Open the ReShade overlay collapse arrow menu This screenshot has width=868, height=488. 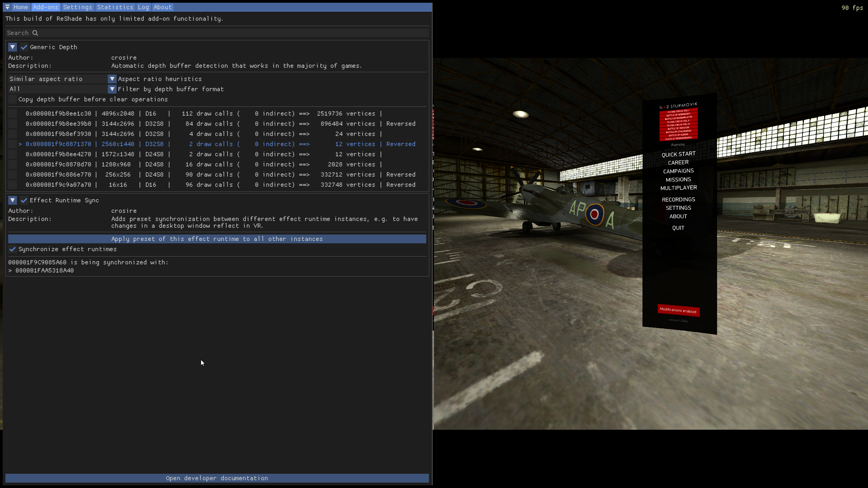point(7,7)
